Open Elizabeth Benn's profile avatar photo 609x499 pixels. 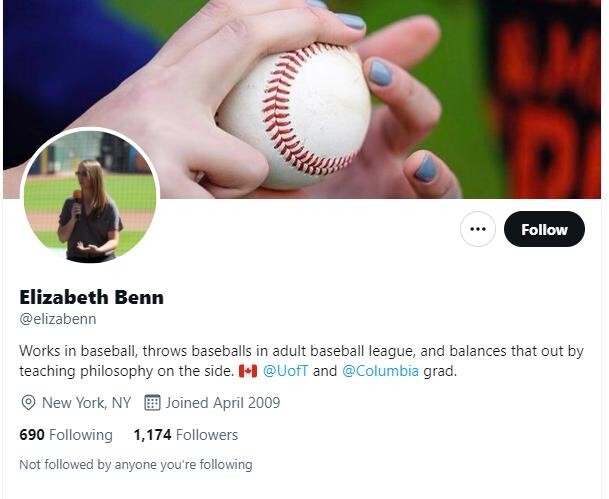tap(90, 197)
